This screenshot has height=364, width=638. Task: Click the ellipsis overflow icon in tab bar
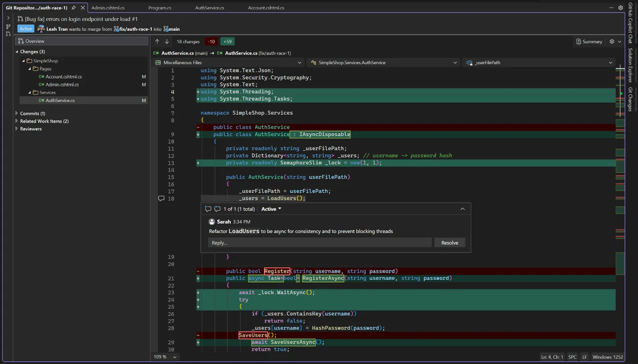[x=611, y=8]
